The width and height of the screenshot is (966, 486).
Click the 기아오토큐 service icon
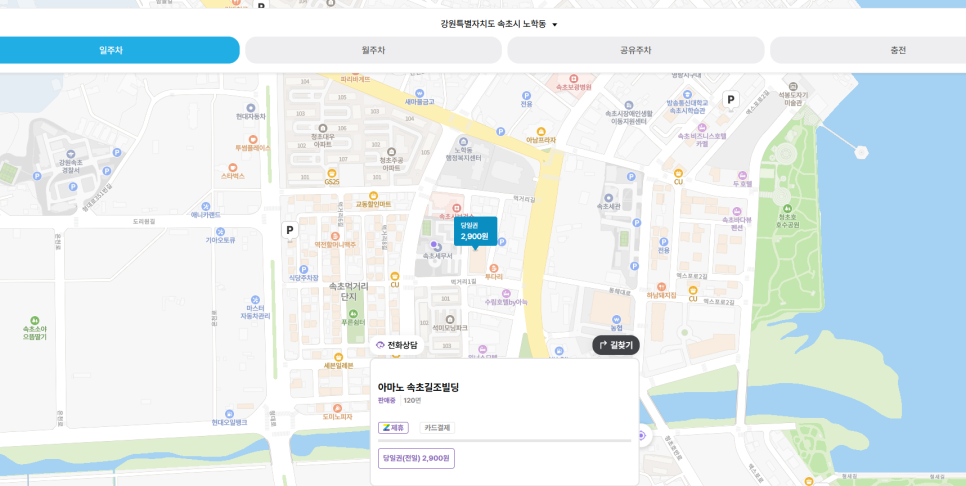(x=220, y=231)
